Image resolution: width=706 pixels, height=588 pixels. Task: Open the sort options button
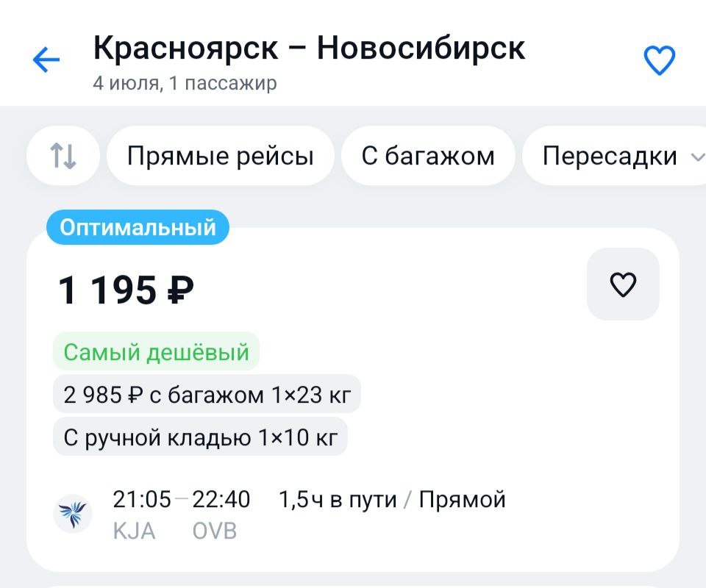(x=63, y=156)
